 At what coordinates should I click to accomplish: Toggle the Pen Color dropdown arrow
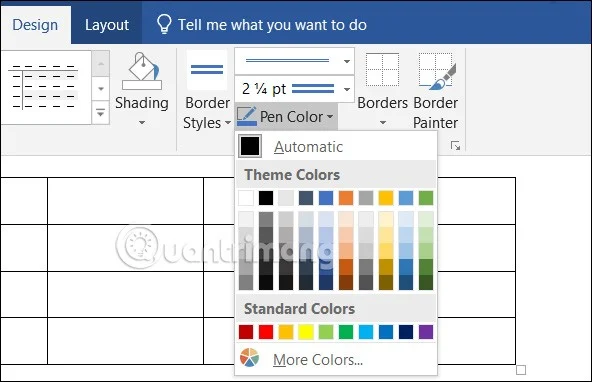pyautogui.click(x=330, y=117)
